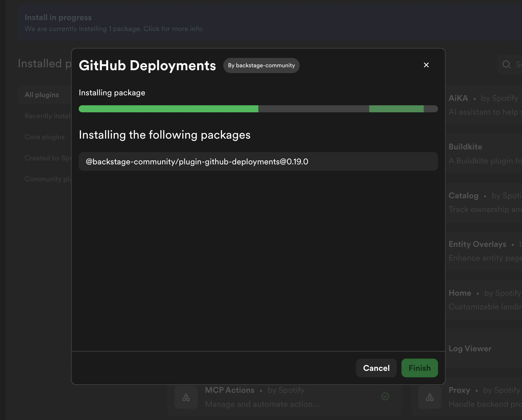Open the Log Viewer plugin card
The width and height of the screenshot is (522, 420).
[x=484, y=348]
